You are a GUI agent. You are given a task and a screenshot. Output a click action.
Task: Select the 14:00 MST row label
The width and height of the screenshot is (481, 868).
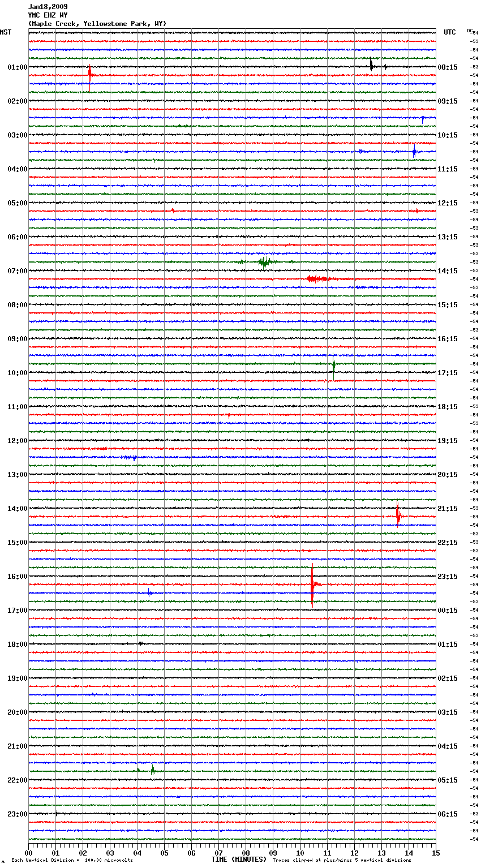tap(17, 509)
